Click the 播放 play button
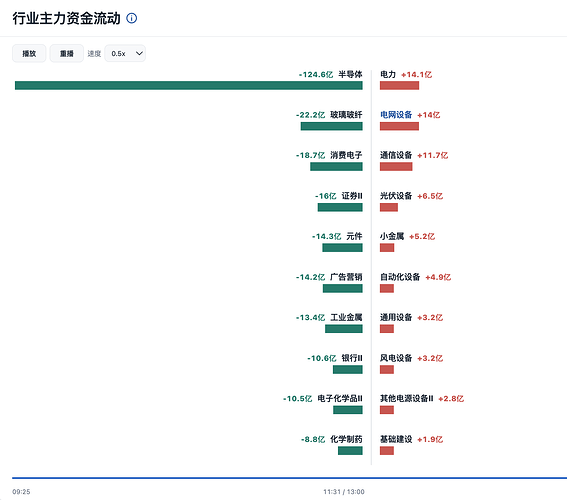 tap(29, 54)
